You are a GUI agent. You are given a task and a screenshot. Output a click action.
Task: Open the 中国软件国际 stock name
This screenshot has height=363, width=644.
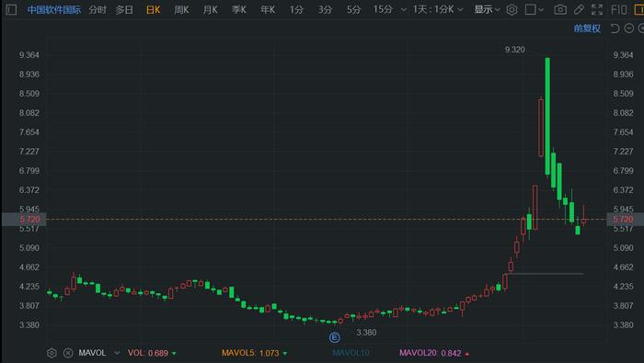pos(53,10)
